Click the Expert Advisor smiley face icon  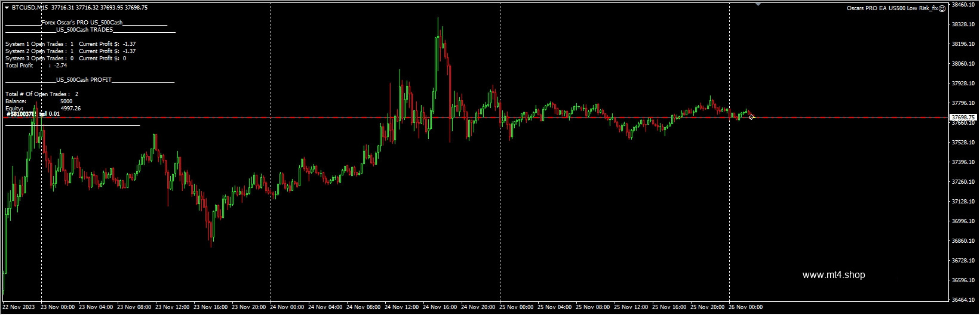(x=942, y=8)
